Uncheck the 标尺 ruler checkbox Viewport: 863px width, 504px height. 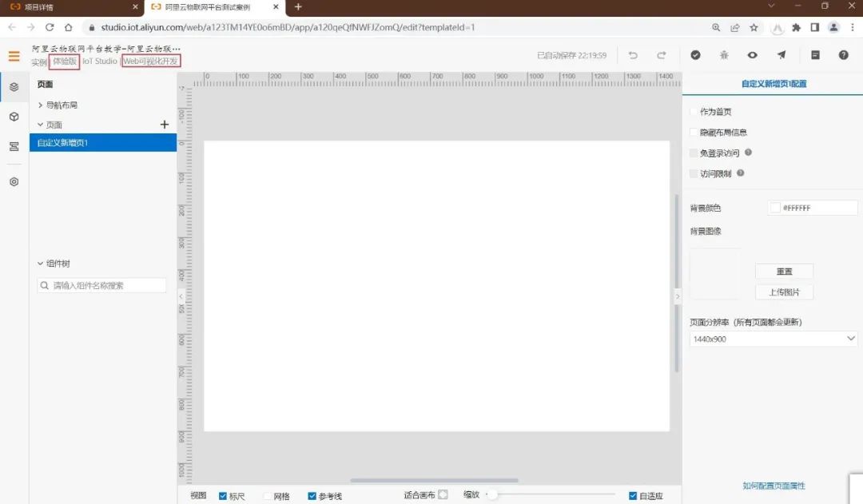pos(223,496)
